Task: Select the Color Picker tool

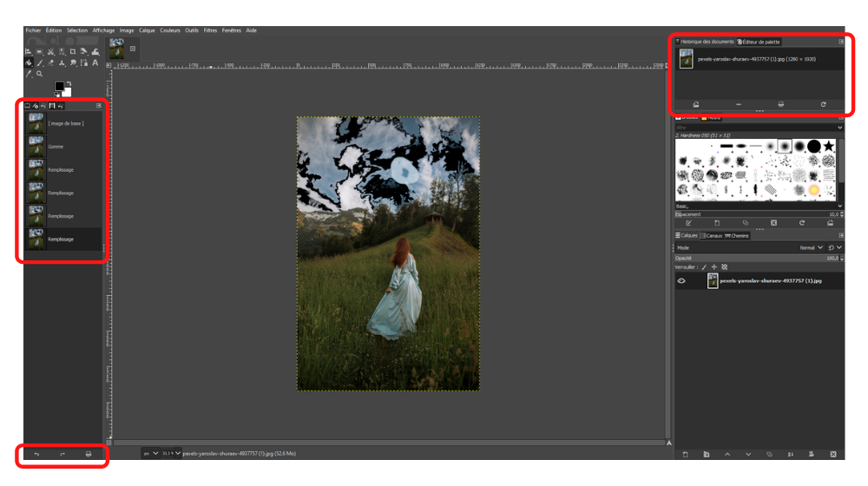Action: coord(29,74)
